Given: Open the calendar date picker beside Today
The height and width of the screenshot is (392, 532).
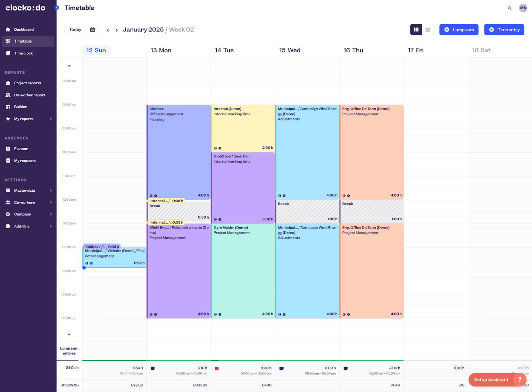Looking at the screenshot, I should (x=92, y=29).
